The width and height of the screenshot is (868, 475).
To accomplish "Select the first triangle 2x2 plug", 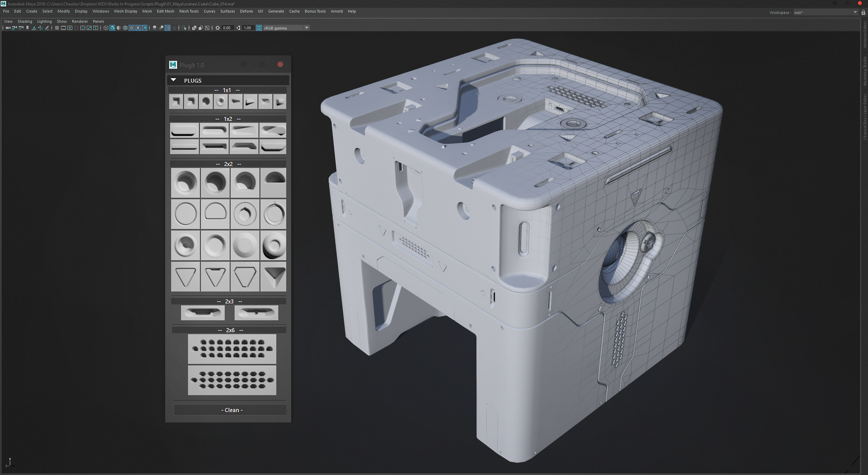I will 185,277.
